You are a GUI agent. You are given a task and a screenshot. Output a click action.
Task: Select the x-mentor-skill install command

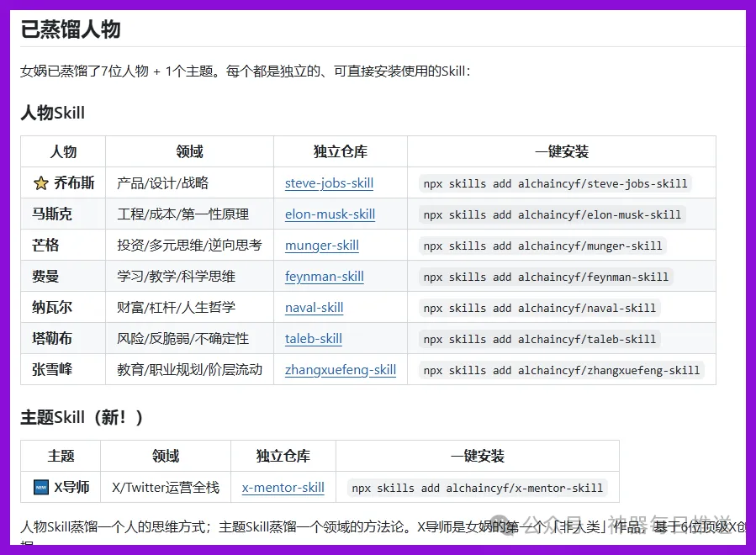[x=477, y=488]
